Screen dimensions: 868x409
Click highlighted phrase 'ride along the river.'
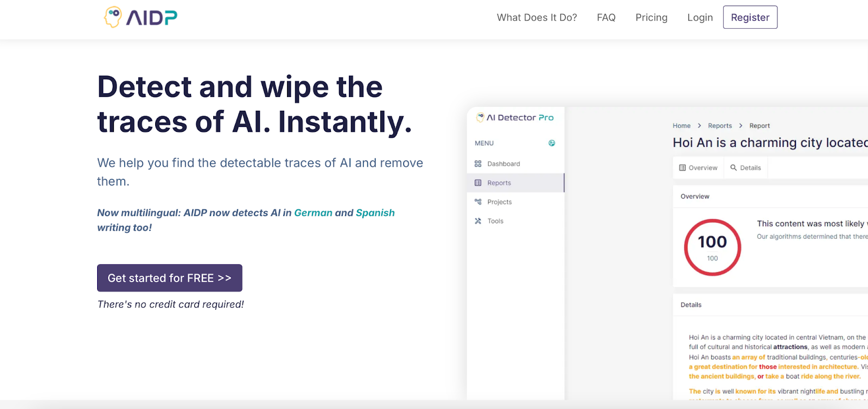(x=831, y=376)
